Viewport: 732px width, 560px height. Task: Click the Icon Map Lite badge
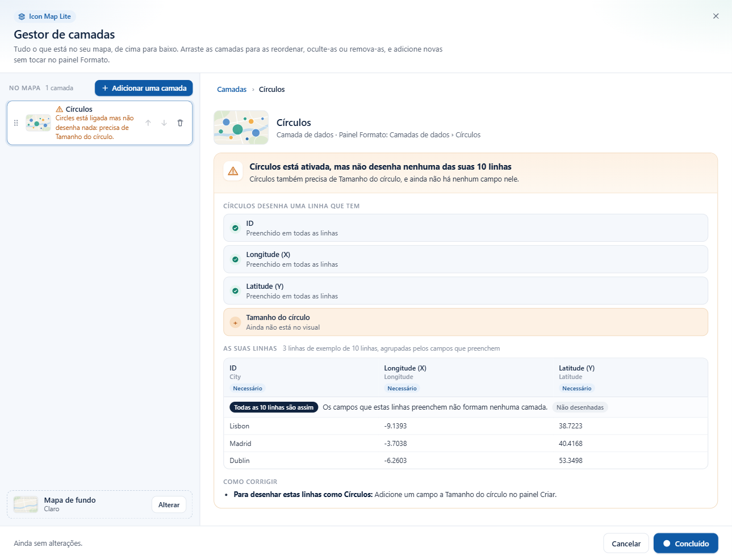(x=45, y=16)
